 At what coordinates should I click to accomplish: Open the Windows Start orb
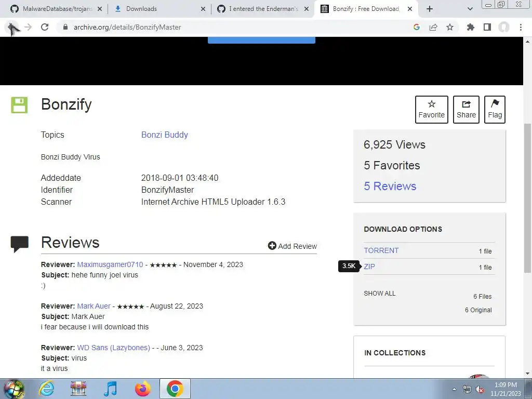[x=14, y=389]
